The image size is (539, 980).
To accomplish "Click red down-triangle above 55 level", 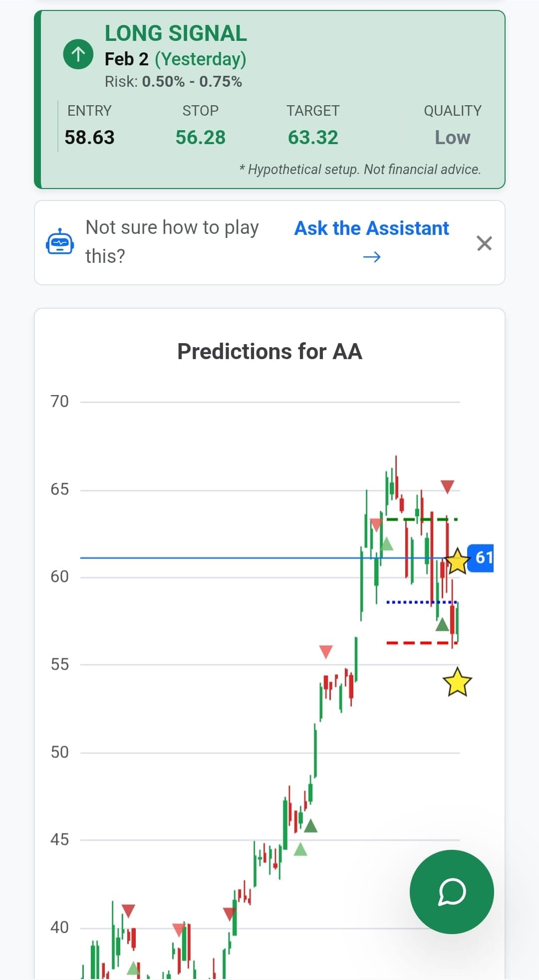I will (x=326, y=651).
